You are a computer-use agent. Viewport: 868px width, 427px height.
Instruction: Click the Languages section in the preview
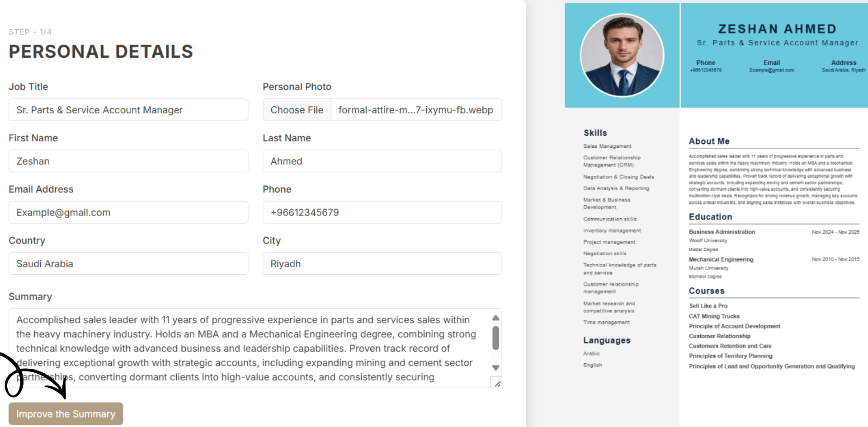pos(607,340)
